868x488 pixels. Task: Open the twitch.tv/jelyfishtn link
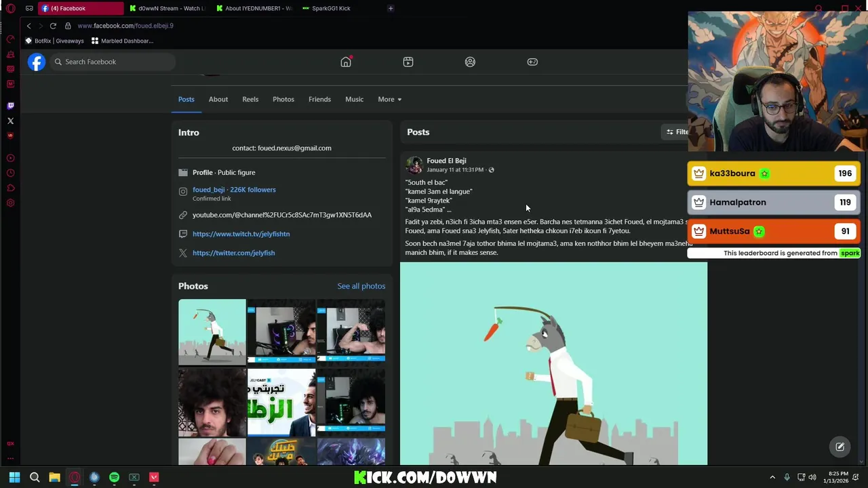[x=241, y=234]
